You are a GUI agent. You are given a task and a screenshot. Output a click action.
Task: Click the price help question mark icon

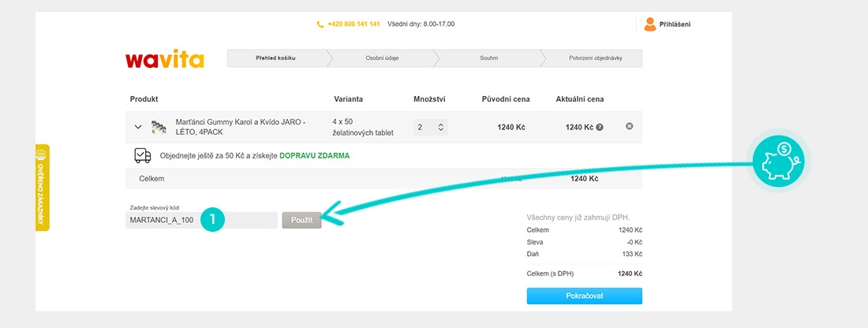pyautogui.click(x=600, y=127)
